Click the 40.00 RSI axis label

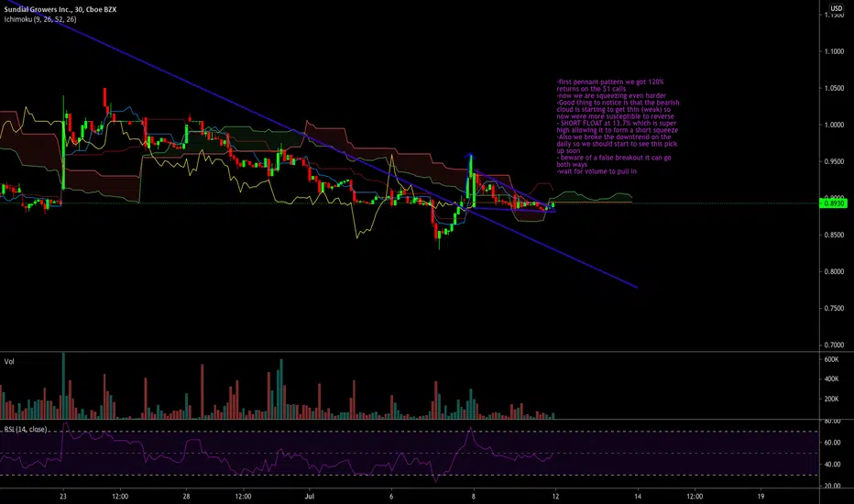(x=832, y=465)
